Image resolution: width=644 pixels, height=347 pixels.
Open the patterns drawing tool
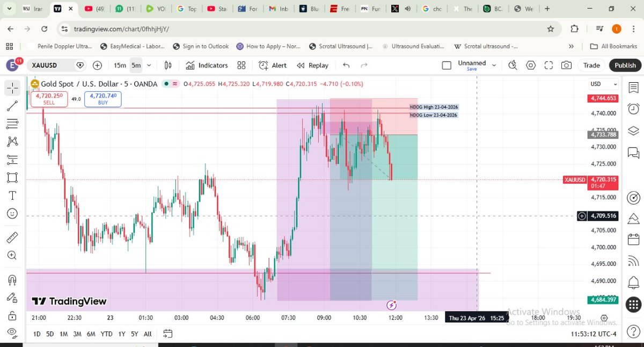(x=12, y=142)
